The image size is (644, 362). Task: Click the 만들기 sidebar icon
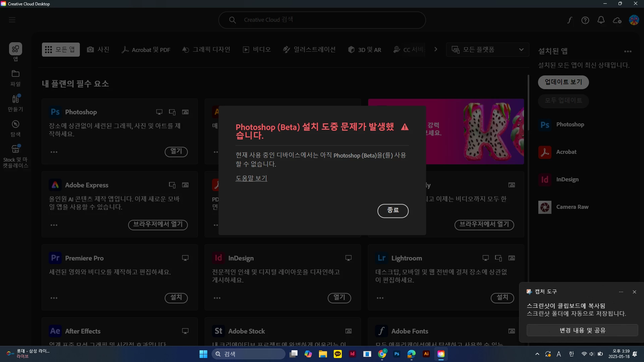pos(15,103)
